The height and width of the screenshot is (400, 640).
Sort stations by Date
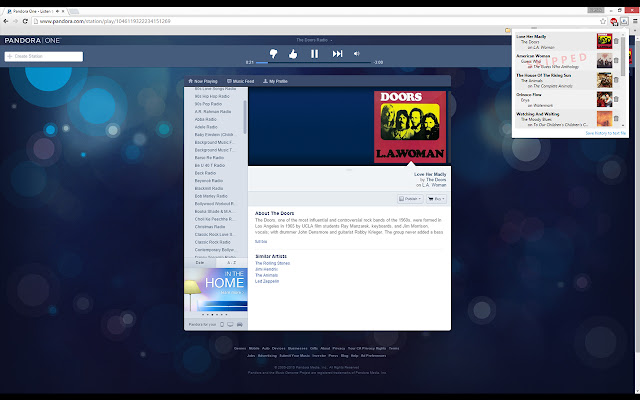pos(200,262)
